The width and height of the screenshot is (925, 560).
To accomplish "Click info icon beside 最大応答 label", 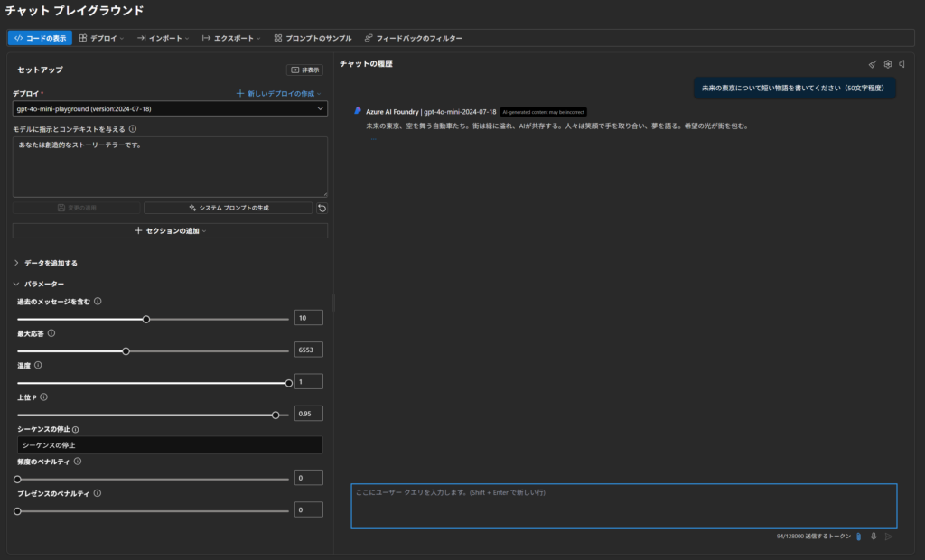I will (x=51, y=333).
